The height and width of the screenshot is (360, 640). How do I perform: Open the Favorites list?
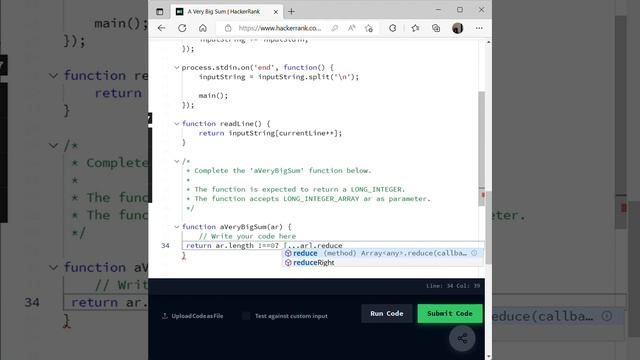tap(416, 28)
